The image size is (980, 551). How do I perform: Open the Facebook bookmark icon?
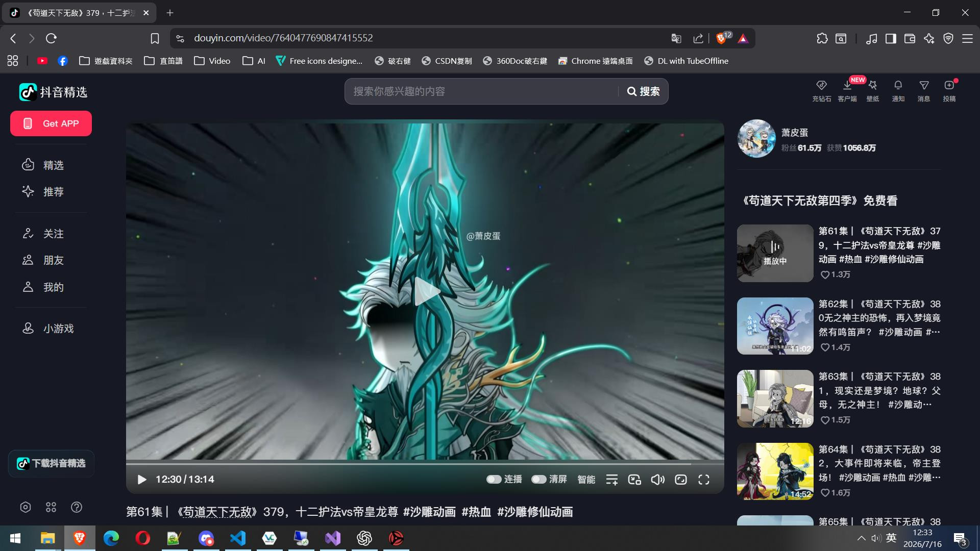point(63,61)
